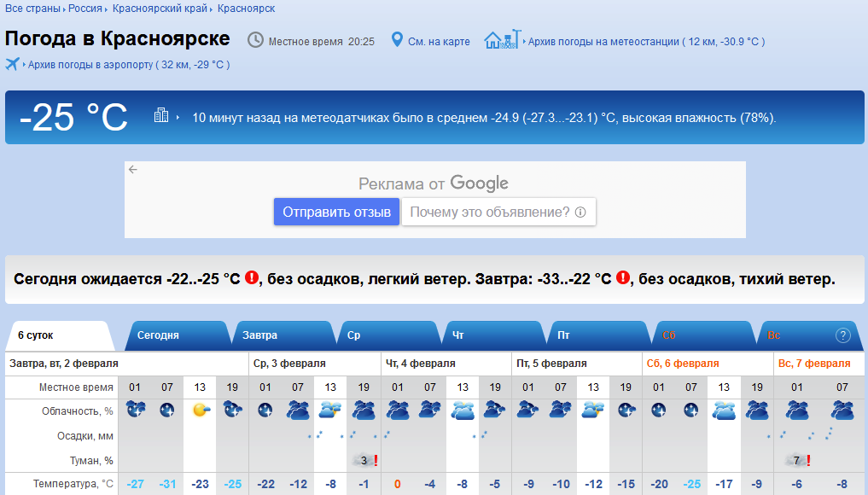Click the airplane airport archive icon
This screenshot has height=495, width=868.
click(x=13, y=64)
